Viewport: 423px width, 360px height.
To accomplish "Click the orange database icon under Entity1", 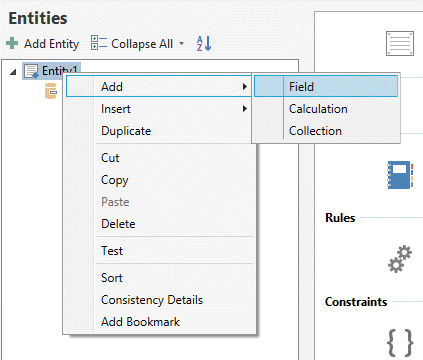I will (51, 91).
